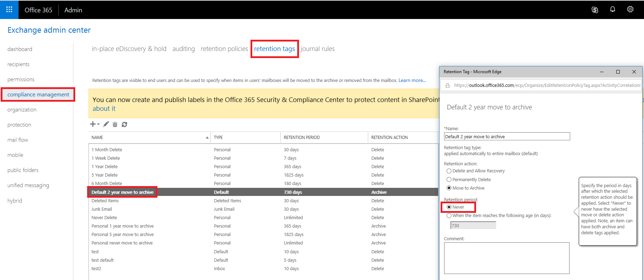Viewport: 644px width, 280px height.
Task: Open settings gear in top bar
Action: click(x=630, y=9)
